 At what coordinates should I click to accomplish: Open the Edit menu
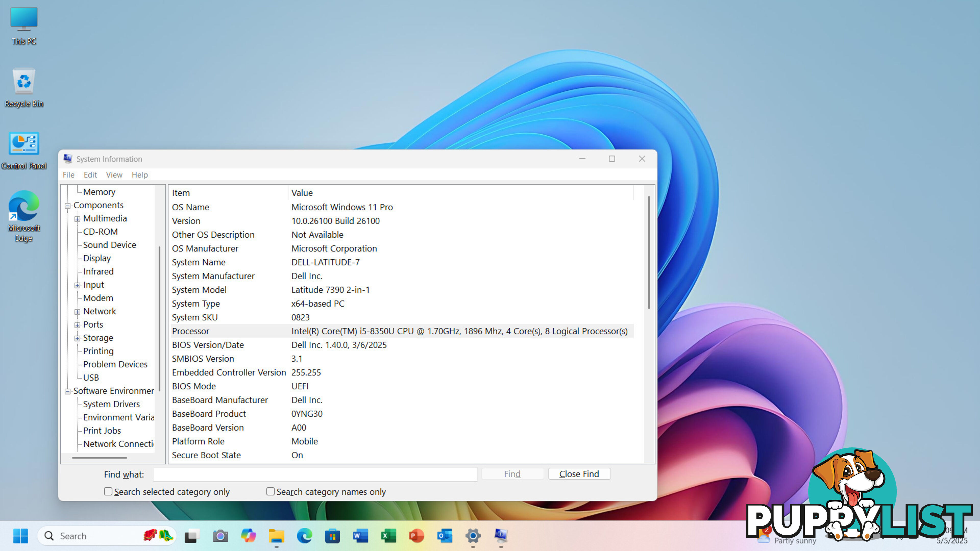(x=90, y=174)
